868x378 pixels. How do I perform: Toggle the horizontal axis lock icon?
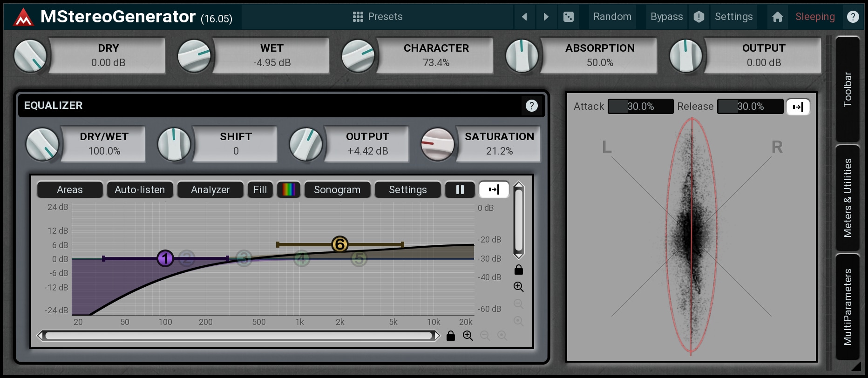450,336
